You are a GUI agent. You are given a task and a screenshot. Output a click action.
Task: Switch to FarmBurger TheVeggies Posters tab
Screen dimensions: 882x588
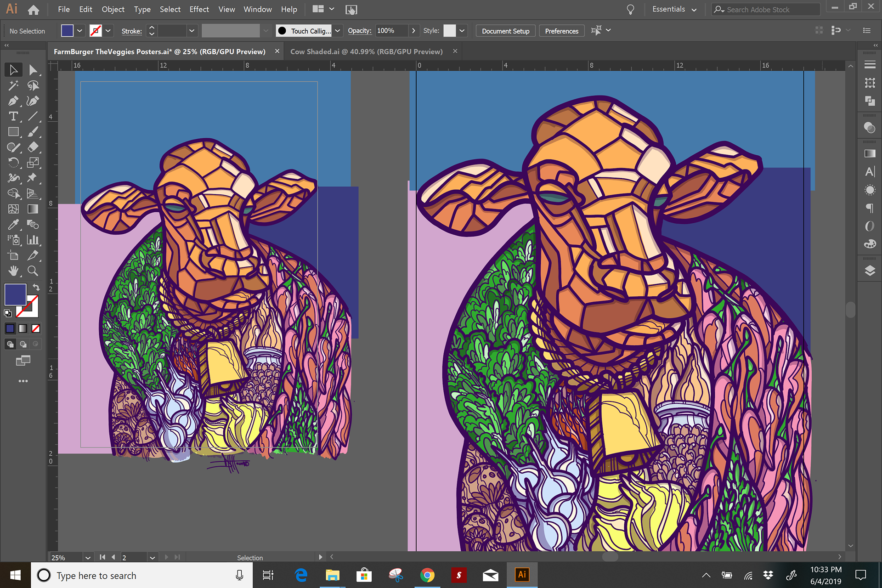coord(159,51)
